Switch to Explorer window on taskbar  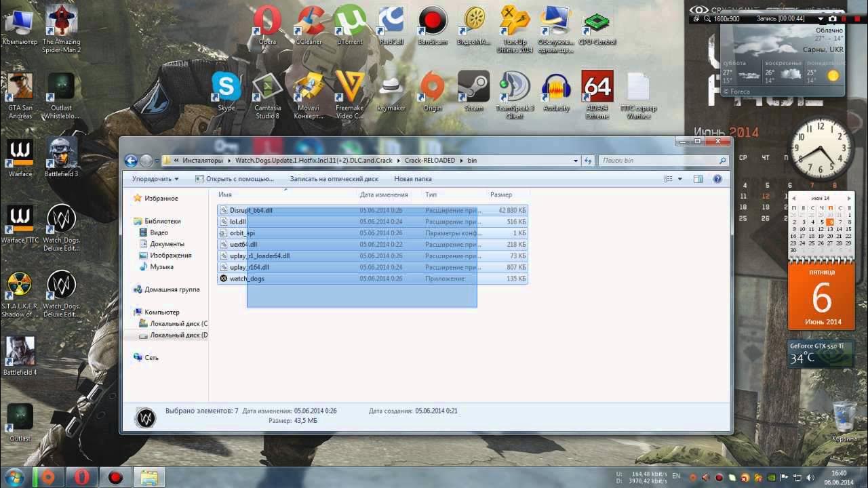tap(149, 477)
